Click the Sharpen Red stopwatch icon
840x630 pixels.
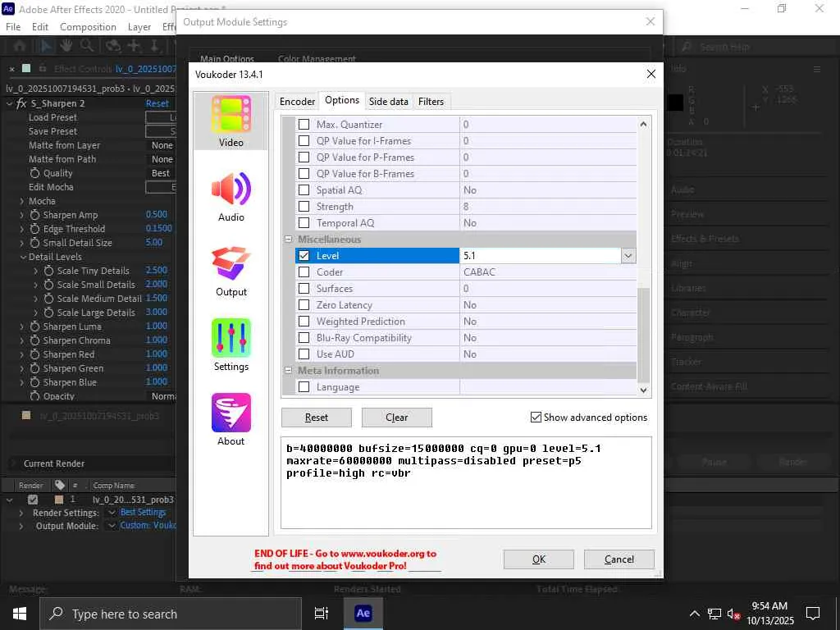tap(34, 354)
